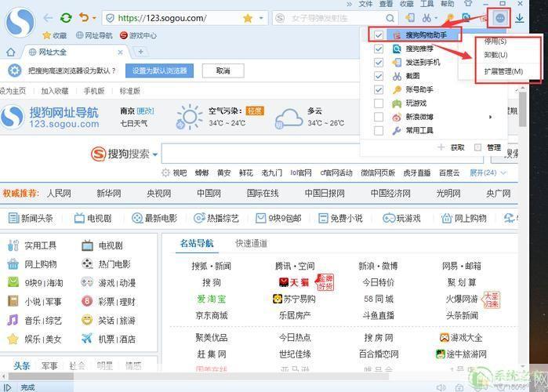Open new tab plus button
The image size is (548, 392).
tap(140, 52)
